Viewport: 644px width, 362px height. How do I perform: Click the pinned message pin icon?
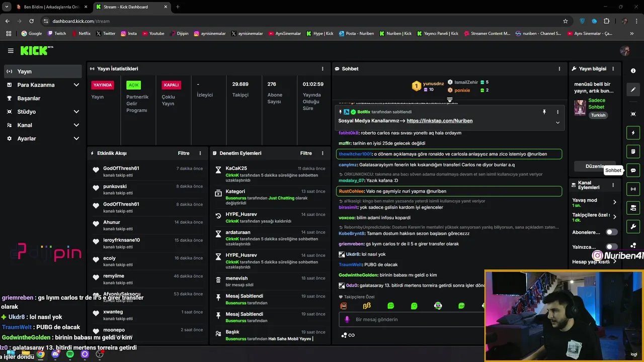click(544, 112)
